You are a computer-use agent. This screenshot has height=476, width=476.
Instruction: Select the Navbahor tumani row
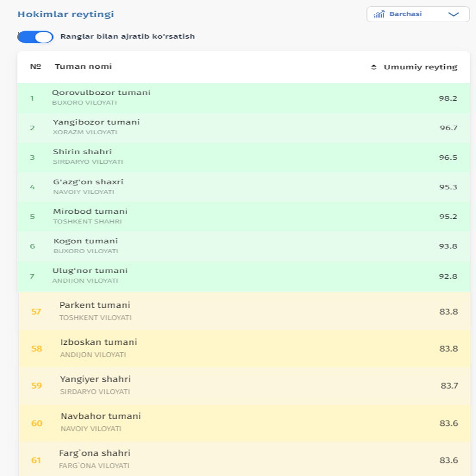coord(245,423)
